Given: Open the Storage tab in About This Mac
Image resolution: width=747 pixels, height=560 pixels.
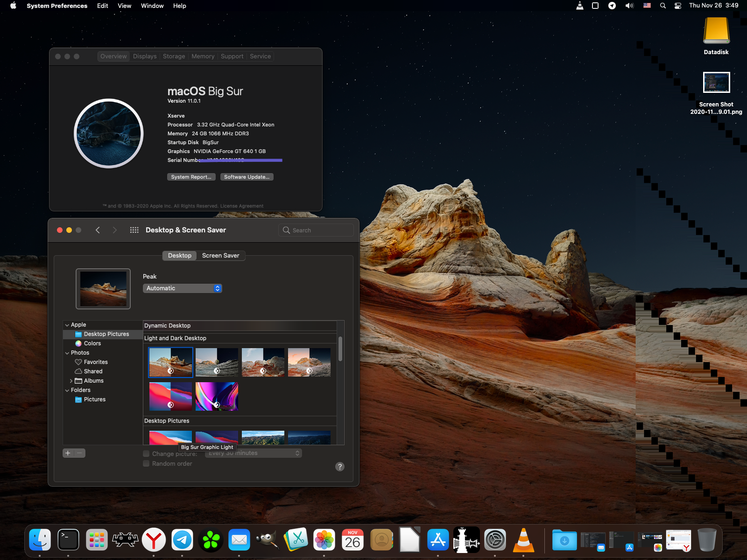Looking at the screenshot, I should [x=174, y=56].
